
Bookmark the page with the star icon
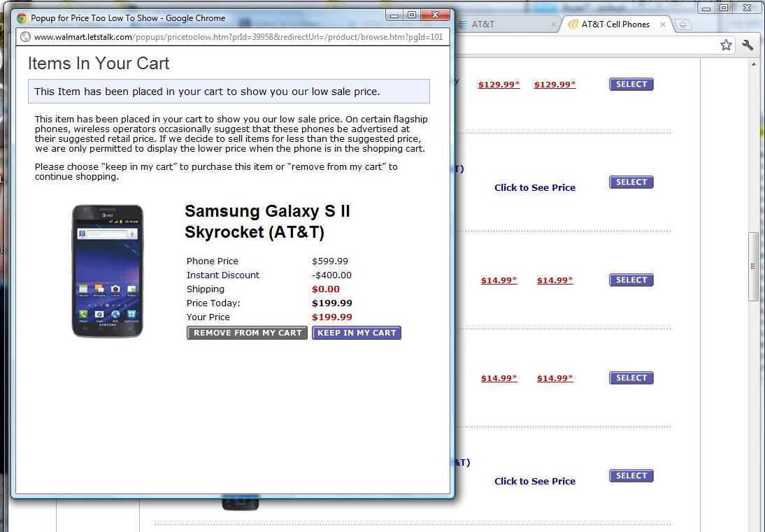[x=726, y=45]
